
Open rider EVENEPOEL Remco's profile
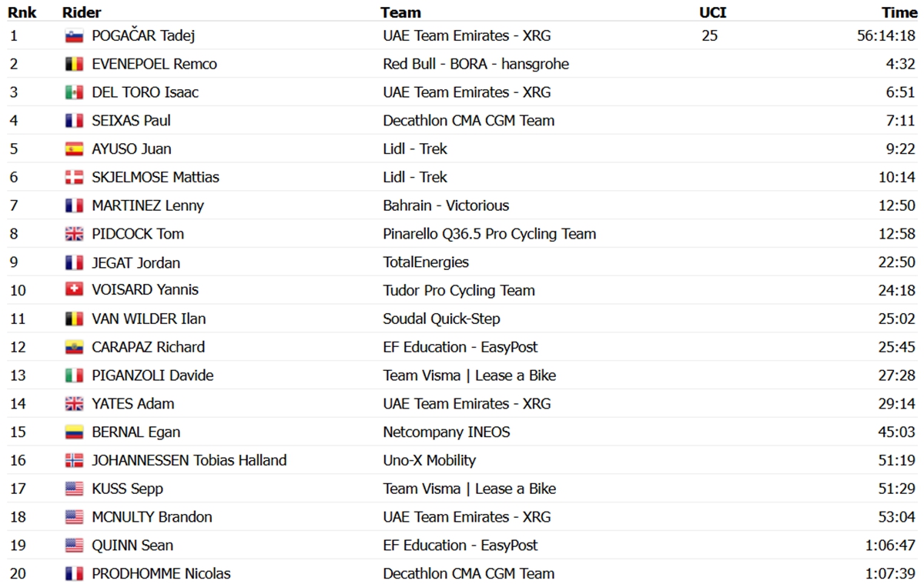pos(154,64)
